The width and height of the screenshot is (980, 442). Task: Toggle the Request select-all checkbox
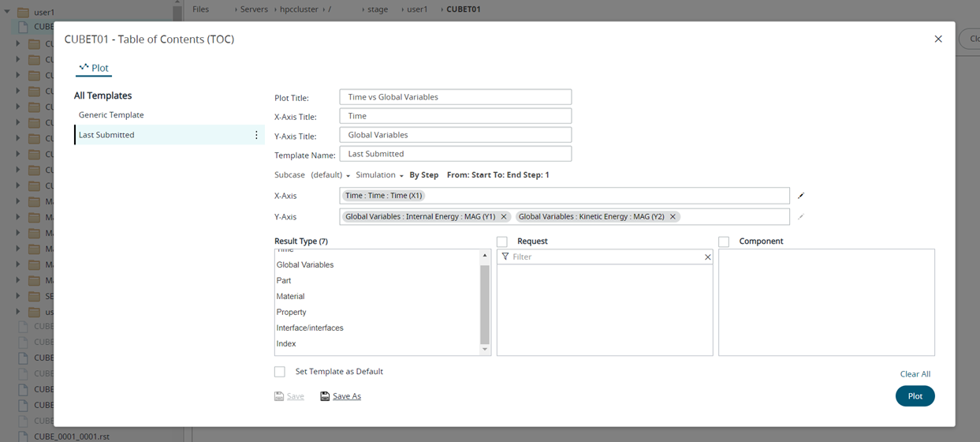(x=502, y=242)
